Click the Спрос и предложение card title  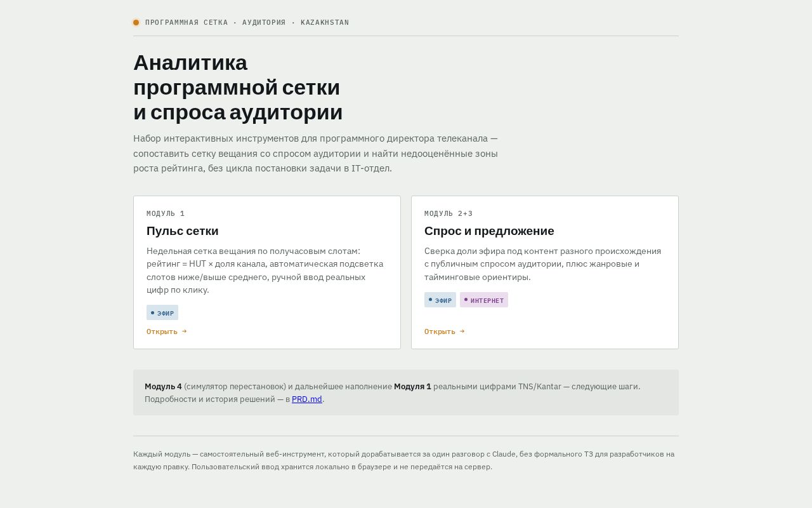pyautogui.click(x=489, y=231)
